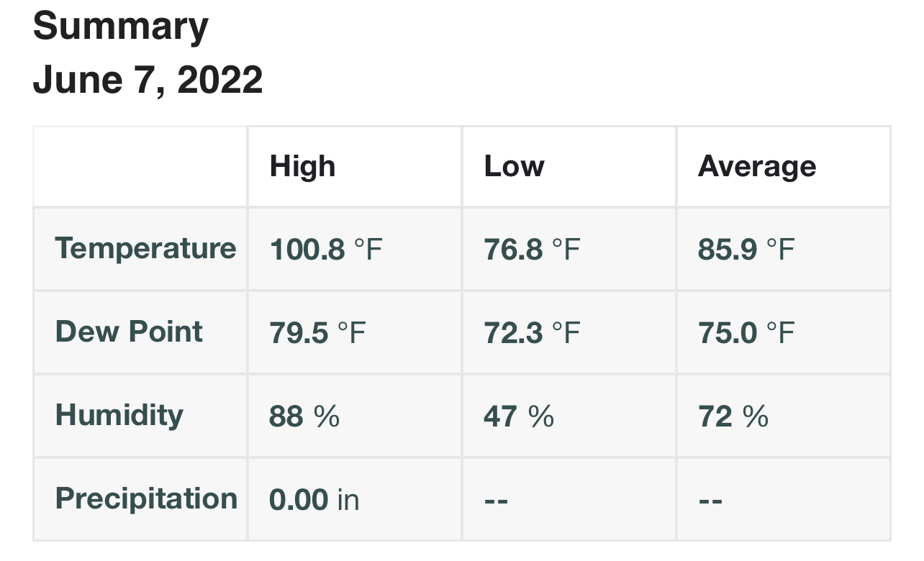Click the Low column header
This screenshot has height=561, width=924.
coord(514,166)
